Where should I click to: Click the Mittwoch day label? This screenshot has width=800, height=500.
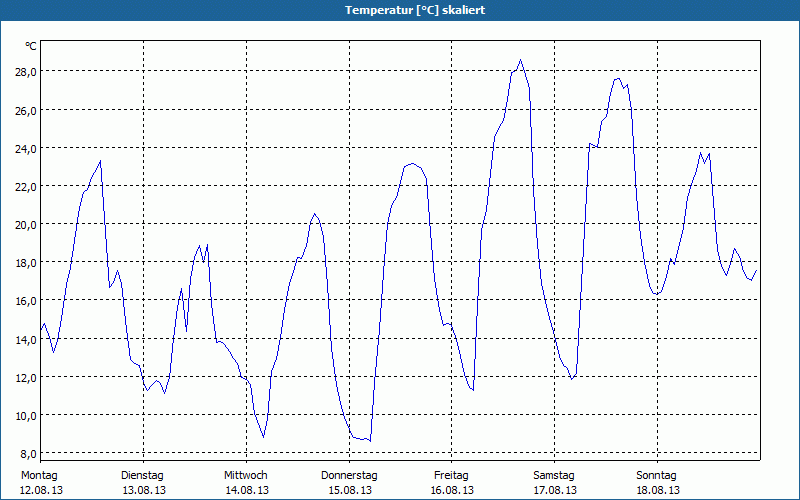pos(246,476)
